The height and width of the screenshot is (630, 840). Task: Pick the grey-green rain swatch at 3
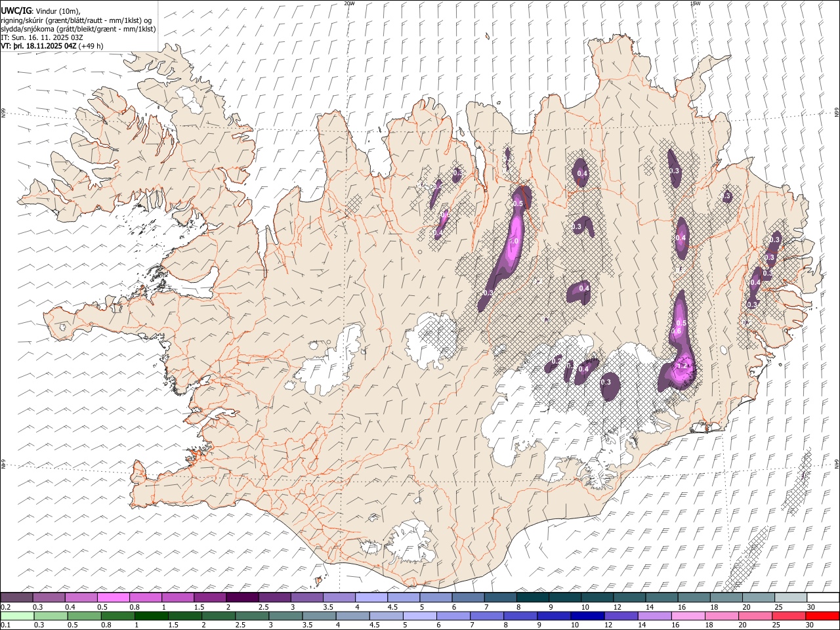coord(285,616)
